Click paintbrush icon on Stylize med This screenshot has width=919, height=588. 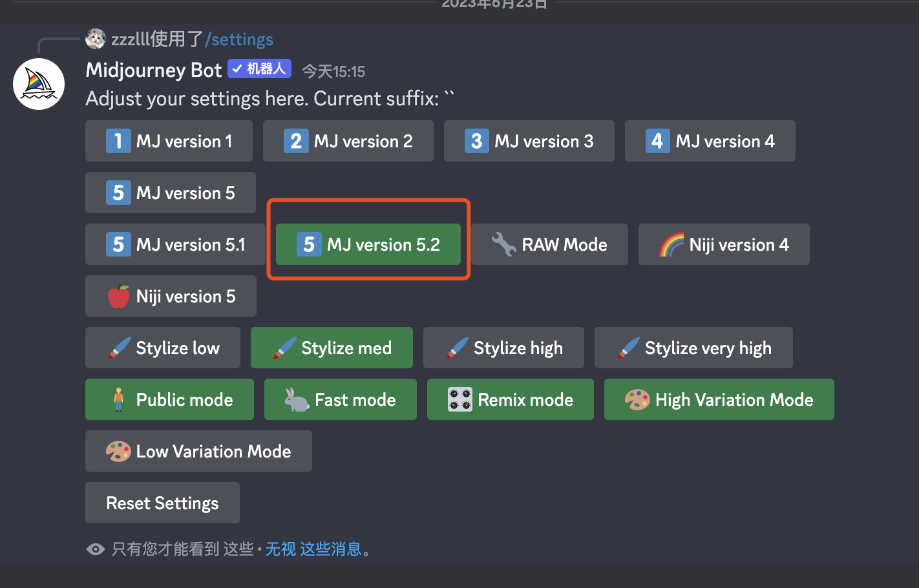click(x=284, y=348)
